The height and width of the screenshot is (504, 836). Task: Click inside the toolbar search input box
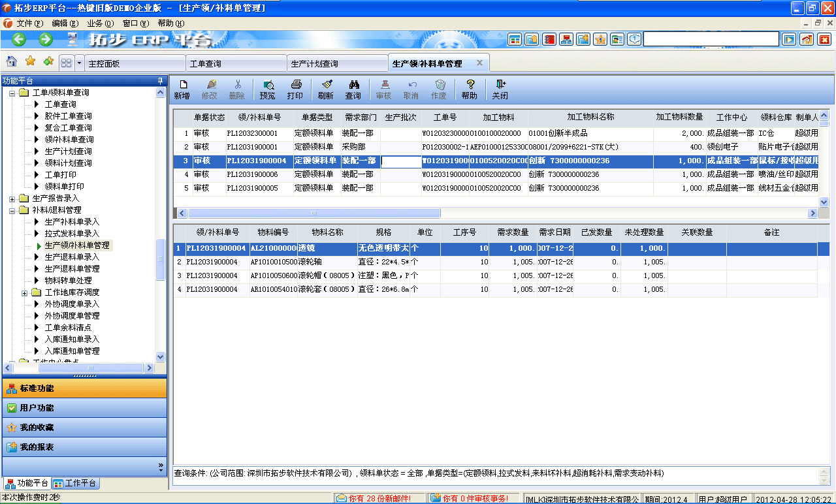coord(711,39)
